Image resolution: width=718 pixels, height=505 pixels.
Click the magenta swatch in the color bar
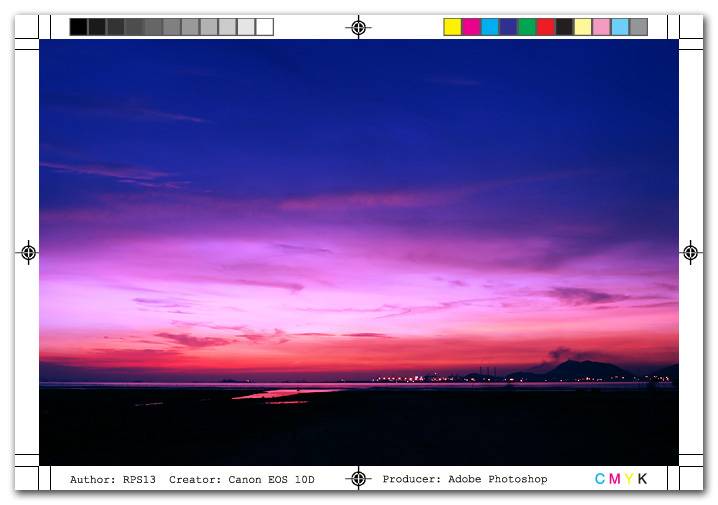coord(471,27)
